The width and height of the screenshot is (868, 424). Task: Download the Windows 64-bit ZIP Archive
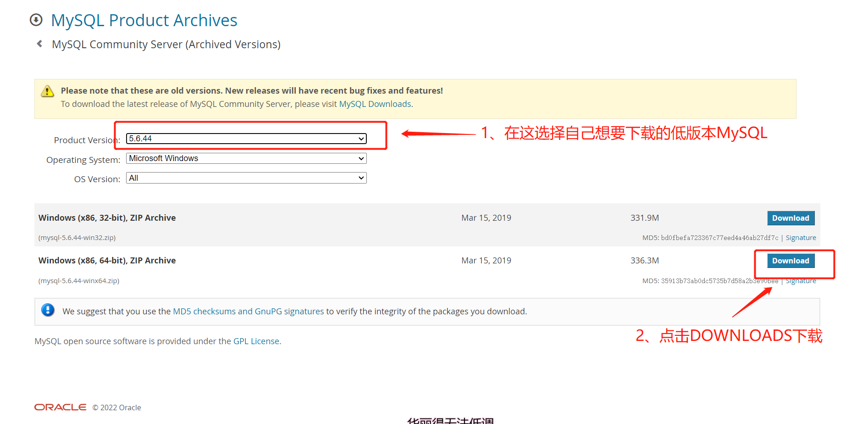pos(791,261)
